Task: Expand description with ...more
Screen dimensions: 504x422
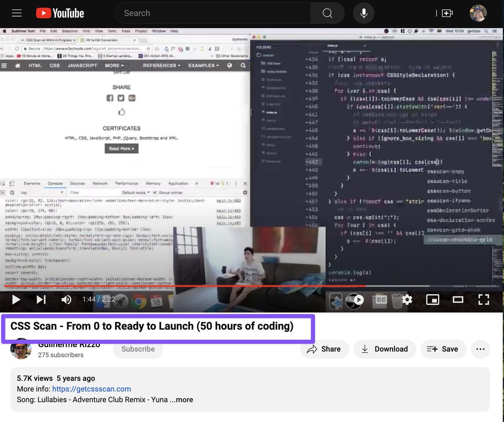Action: [x=181, y=399]
